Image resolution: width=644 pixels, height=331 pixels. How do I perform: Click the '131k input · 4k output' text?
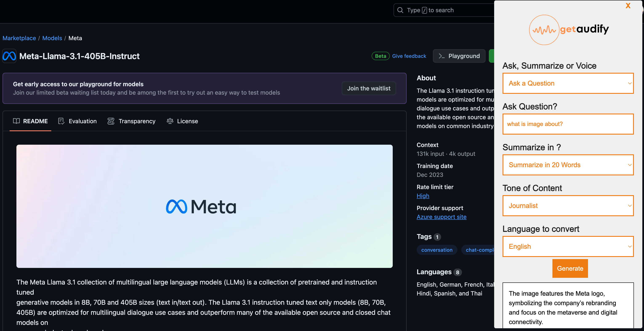tap(446, 154)
